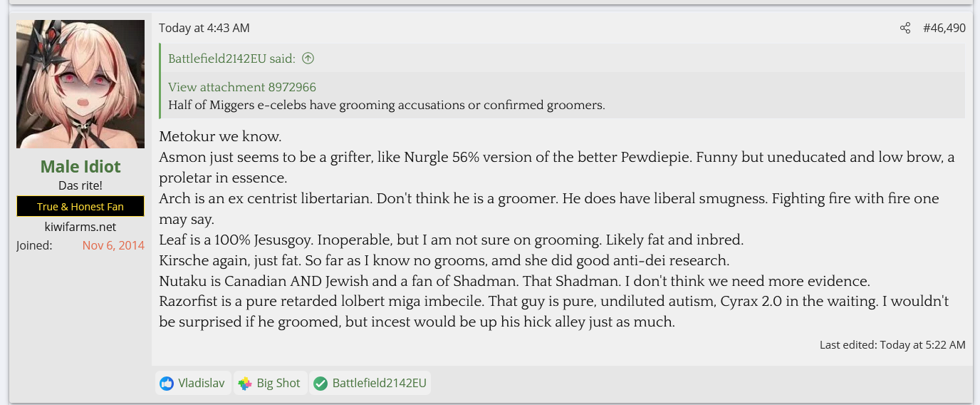Click the blue thumbs-up reaction icon
The height and width of the screenshot is (405, 980).
pyautogui.click(x=167, y=384)
